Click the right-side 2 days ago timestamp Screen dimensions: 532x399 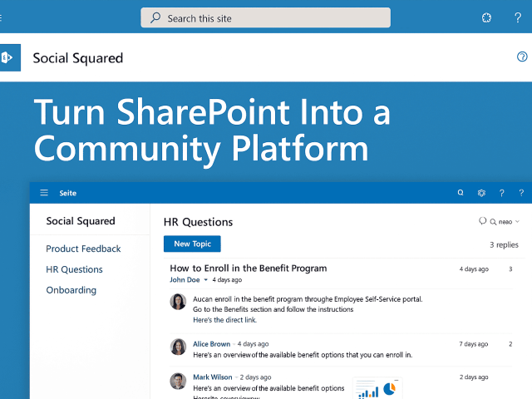pyautogui.click(x=474, y=377)
